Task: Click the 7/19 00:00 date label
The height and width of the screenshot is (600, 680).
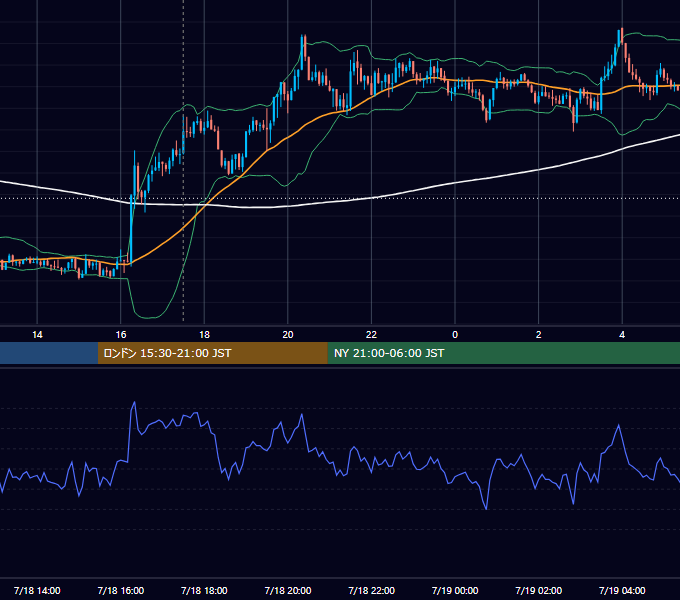Action: click(x=455, y=590)
